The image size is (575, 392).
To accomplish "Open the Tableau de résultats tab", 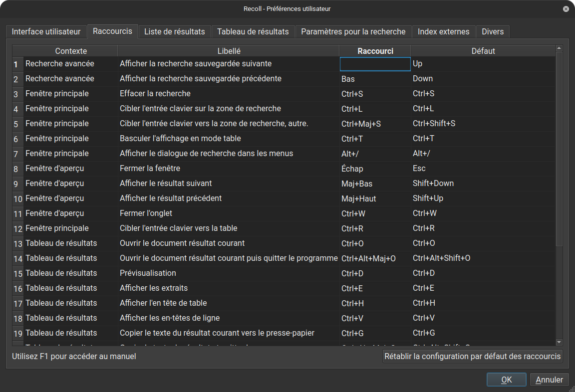I will click(x=253, y=31).
